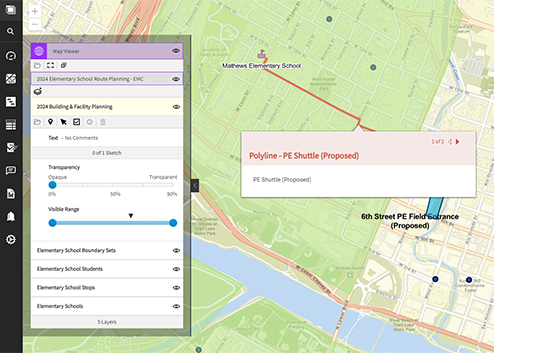Select Elementary School Students layer row
Screen dimensions: 534x363
click(107, 269)
